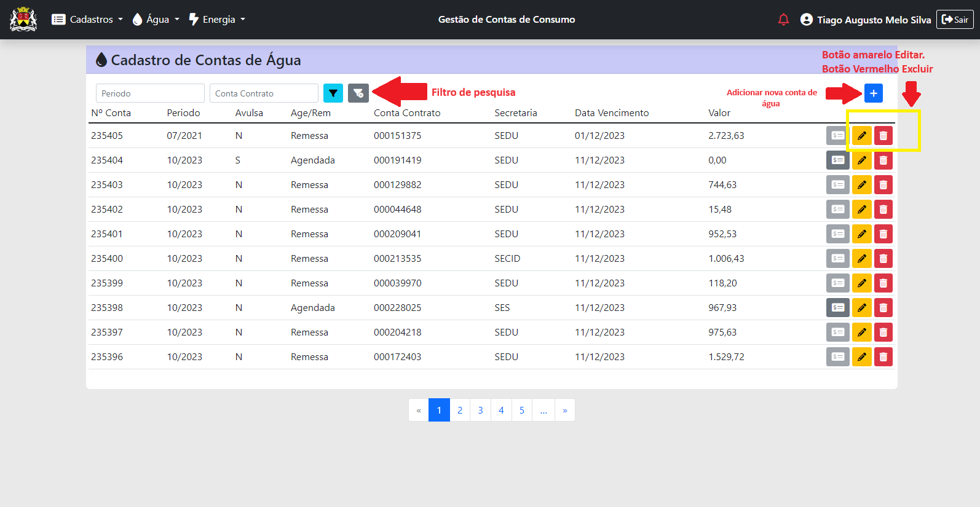Viewport: 980px width, 507px height.
Task: Click the Data Vencimento column header
Action: coord(612,112)
